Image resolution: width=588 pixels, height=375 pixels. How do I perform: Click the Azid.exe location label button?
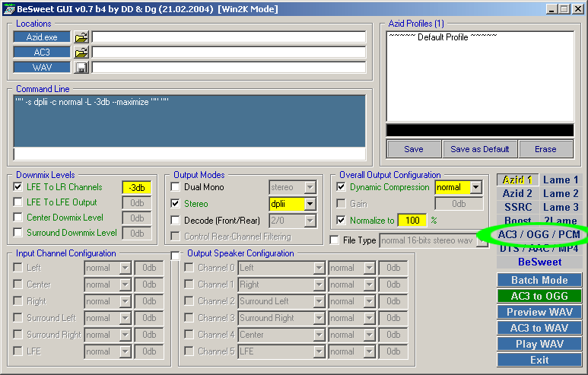[x=42, y=37]
